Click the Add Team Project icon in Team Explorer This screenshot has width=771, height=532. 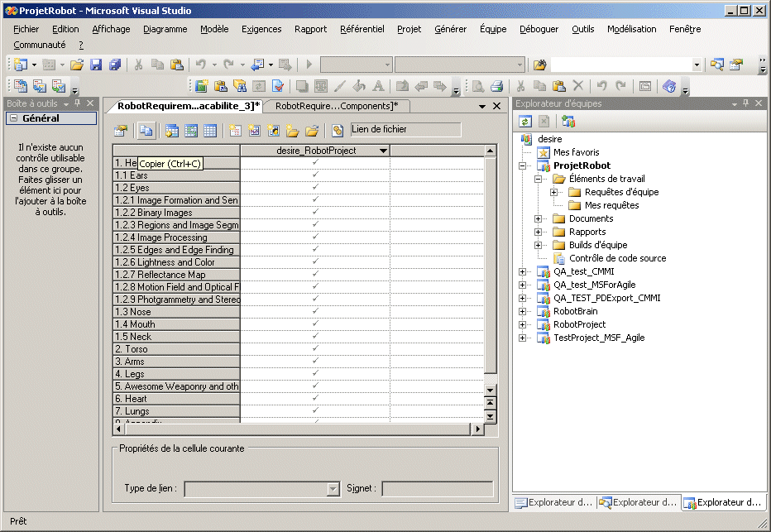[x=568, y=122]
